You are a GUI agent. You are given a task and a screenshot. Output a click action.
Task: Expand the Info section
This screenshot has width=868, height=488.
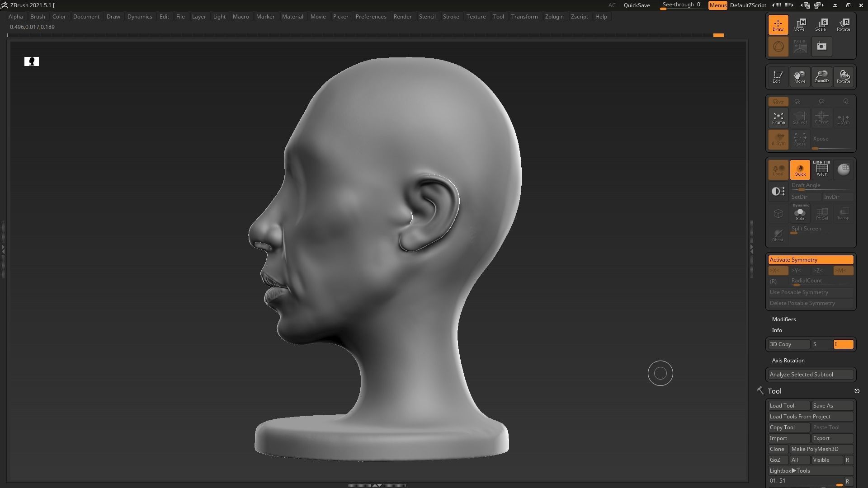click(777, 330)
